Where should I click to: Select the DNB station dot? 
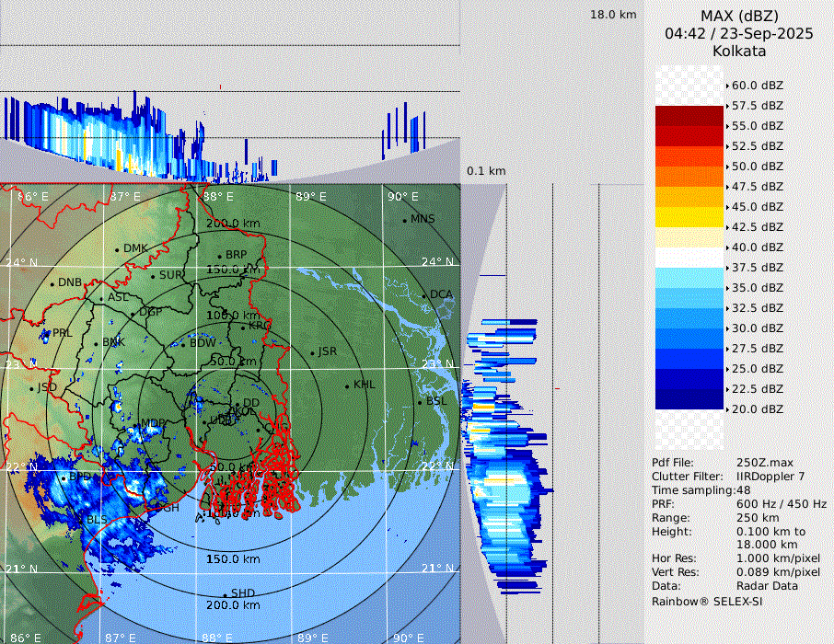(x=52, y=283)
